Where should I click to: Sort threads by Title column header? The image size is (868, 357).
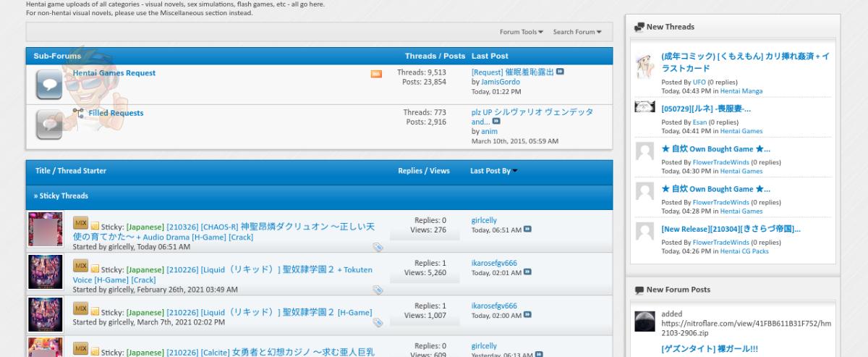(x=43, y=171)
